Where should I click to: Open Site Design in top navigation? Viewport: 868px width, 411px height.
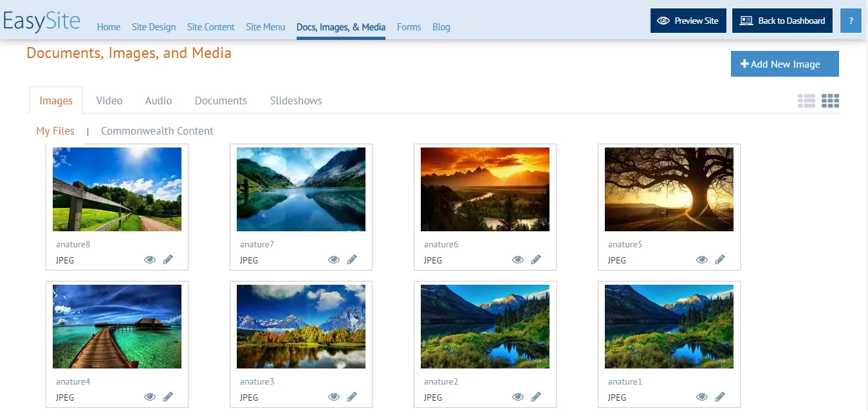(154, 27)
